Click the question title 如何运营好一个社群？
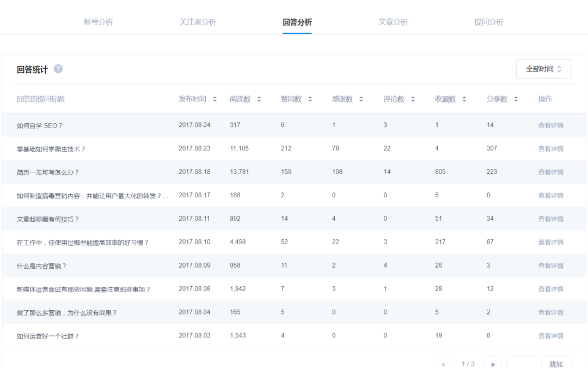Viewport: 588px width, 368px height. (x=47, y=336)
